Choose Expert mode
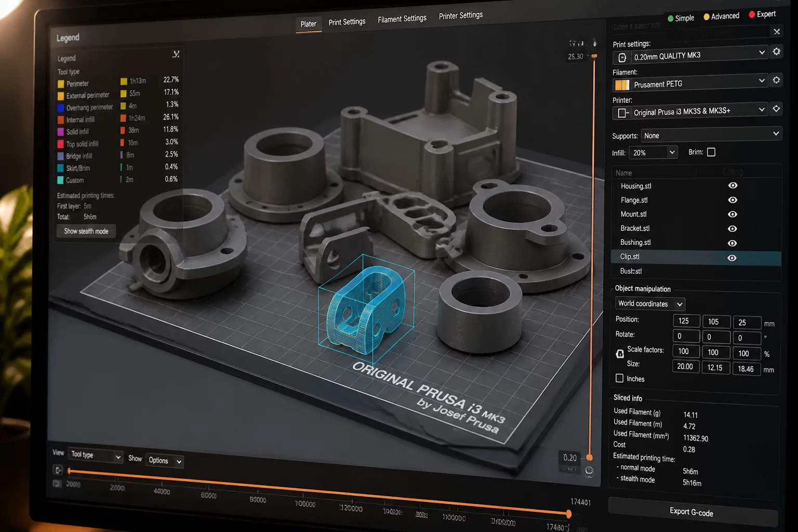This screenshot has width=798, height=532. tap(762, 15)
